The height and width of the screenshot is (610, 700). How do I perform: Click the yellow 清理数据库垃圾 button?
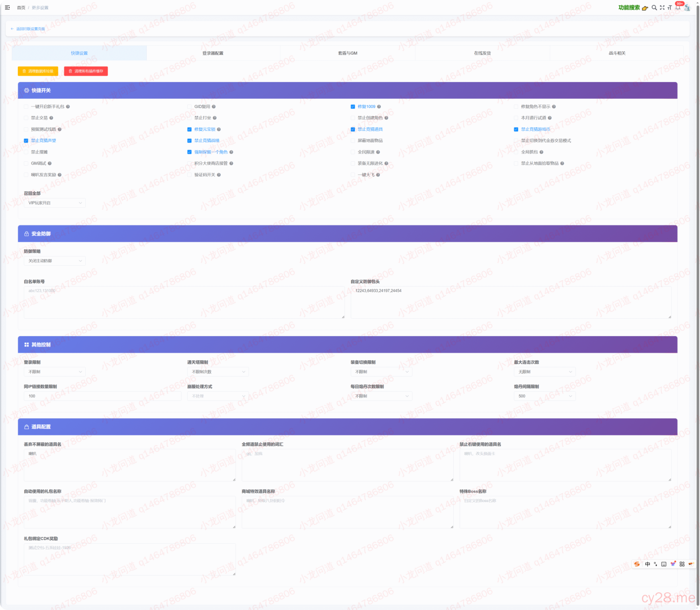tap(38, 71)
